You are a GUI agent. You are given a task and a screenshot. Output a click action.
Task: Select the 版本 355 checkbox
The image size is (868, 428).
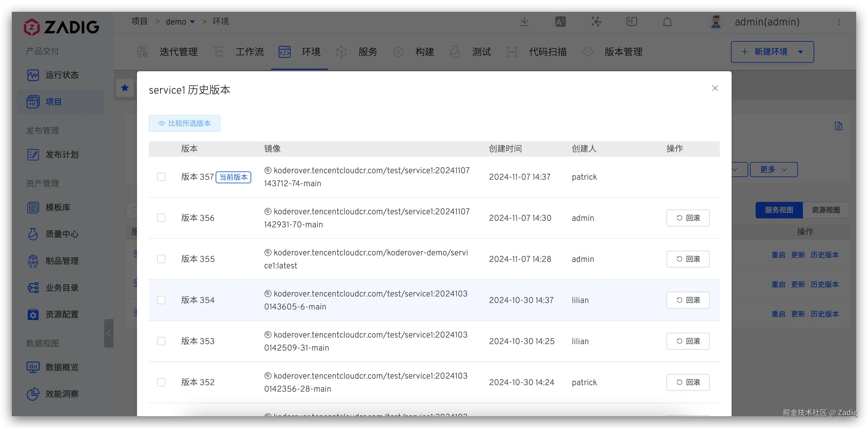click(161, 259)
